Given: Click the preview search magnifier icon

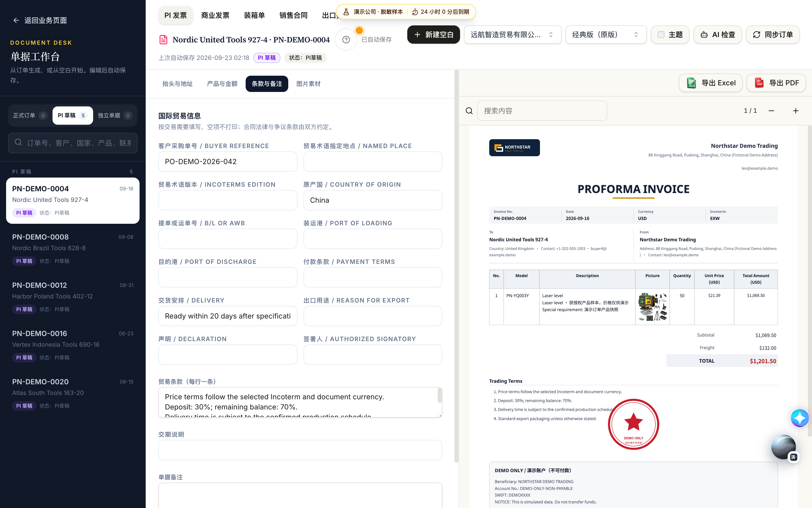Looking at the screenshot, I should pyautogui.click(x=469, y=111).
